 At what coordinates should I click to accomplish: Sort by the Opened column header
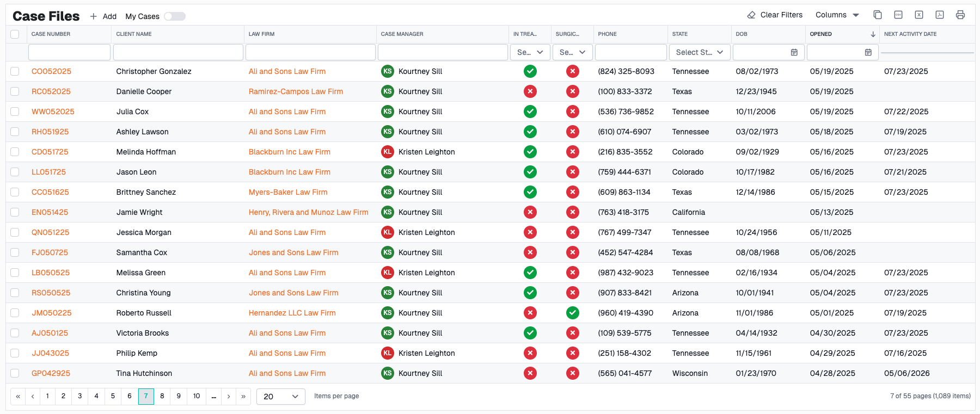tap(820, 34)
